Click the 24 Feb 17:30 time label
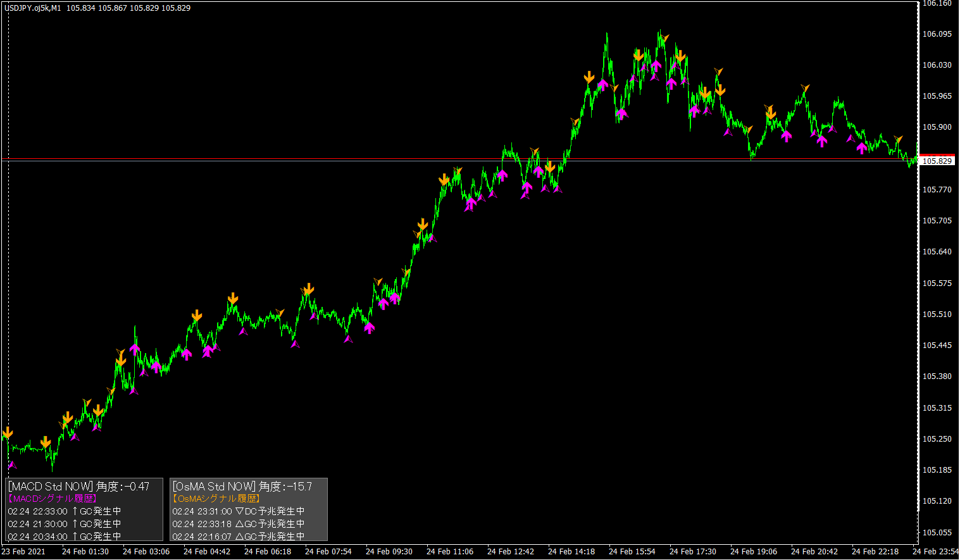This screenshot has height=560, width=960. pos(693,552)
